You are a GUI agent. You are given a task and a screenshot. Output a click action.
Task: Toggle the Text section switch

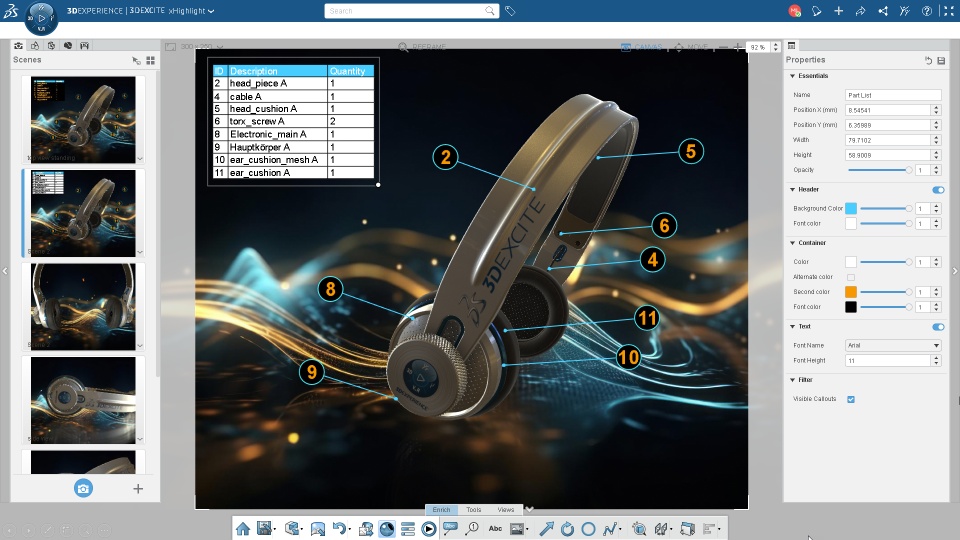coord(938,327)
